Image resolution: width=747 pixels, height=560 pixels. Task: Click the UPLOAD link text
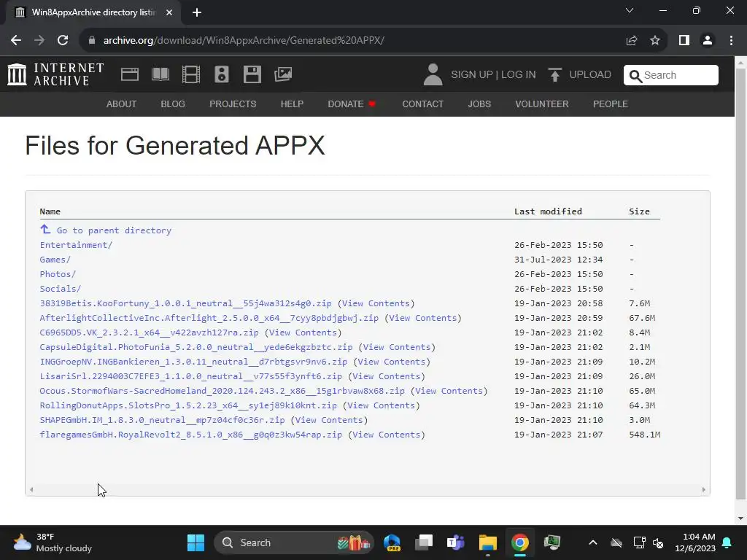point(590,75)
